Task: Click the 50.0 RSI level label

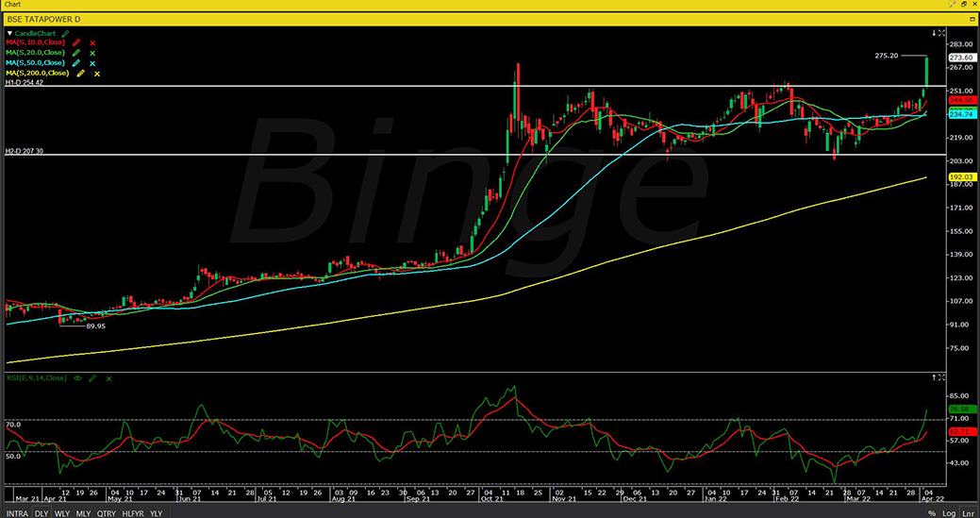Action: click(12, 456)
